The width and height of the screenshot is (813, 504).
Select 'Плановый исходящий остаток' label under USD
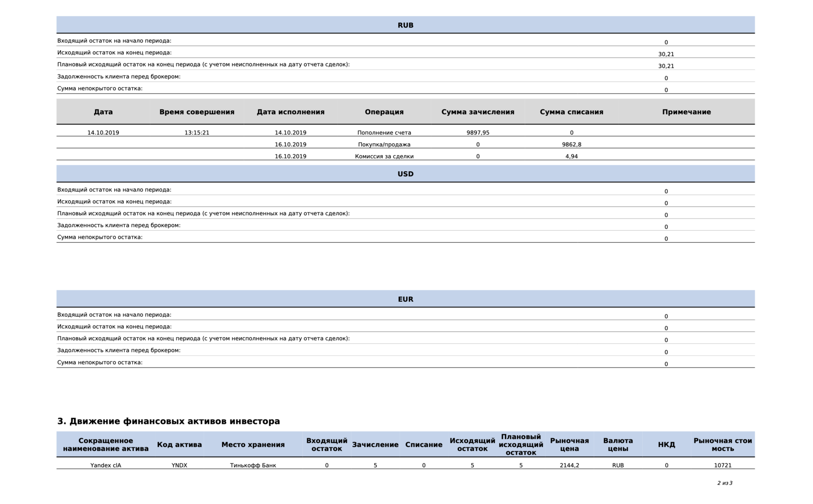(203, 213)
